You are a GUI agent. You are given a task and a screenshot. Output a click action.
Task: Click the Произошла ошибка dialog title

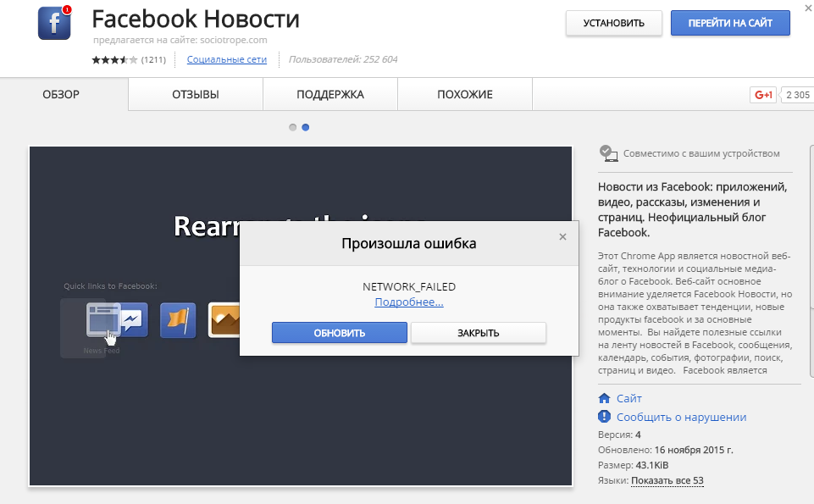[409, 243]
